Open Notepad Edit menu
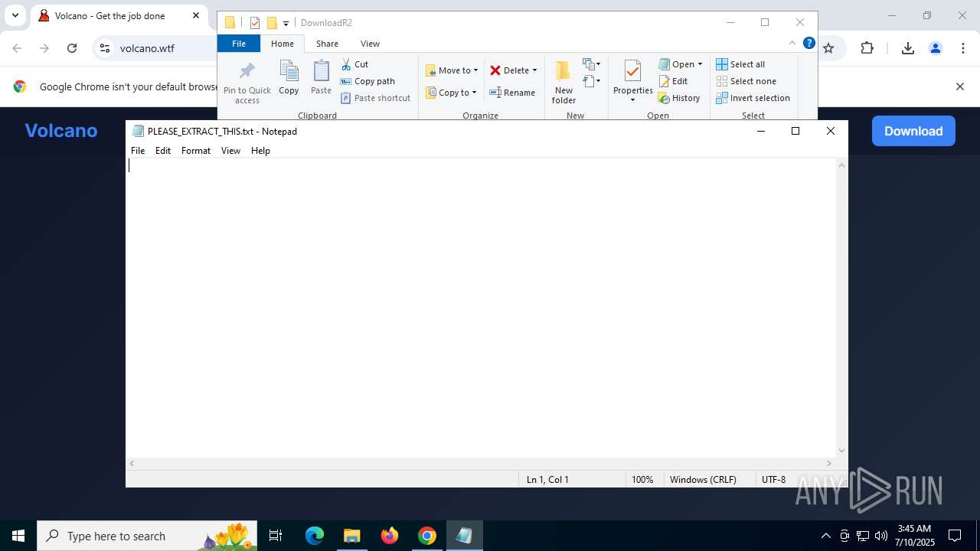This screenshot has width=980, height=551. (x=163, y=151)
